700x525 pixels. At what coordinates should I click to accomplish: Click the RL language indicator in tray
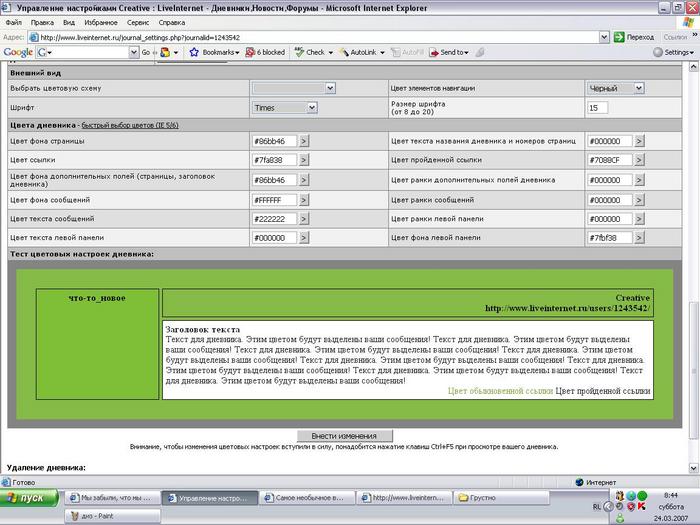click(596, 507)
